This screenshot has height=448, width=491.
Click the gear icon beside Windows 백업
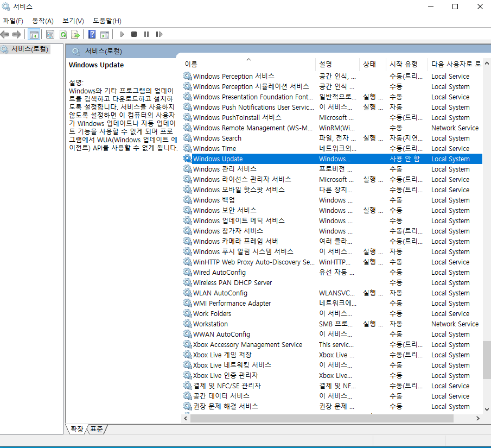[187, 200]
